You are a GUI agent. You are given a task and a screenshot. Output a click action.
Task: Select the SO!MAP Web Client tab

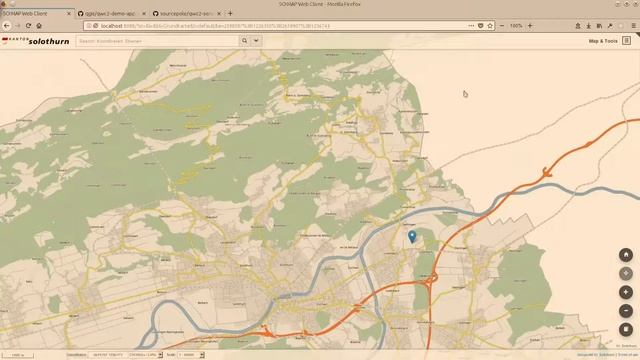click(37, 13)
